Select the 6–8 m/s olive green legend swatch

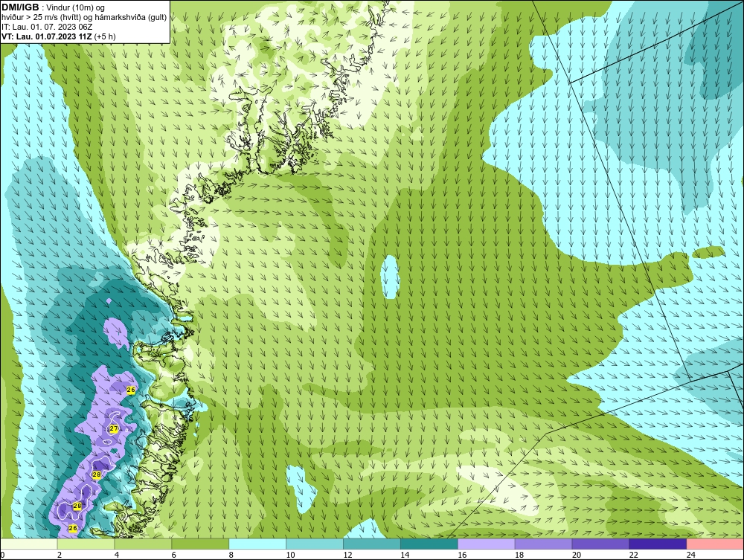[200, 544]
